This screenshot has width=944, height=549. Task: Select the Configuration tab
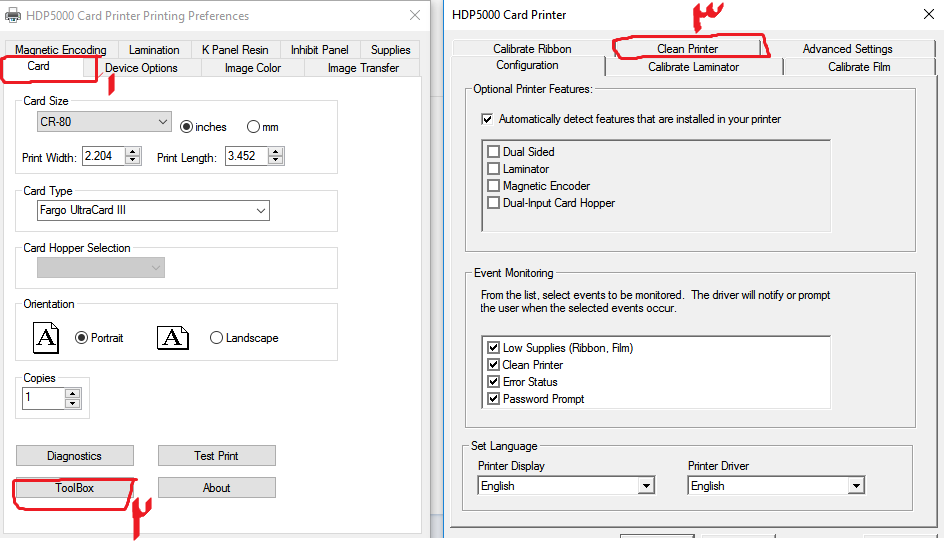click(527, 66)
